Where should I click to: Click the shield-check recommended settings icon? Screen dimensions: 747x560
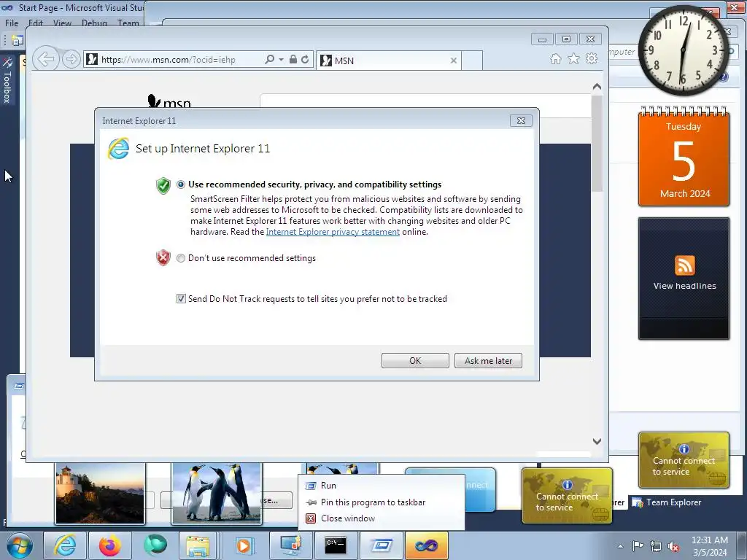pos(163,185)
